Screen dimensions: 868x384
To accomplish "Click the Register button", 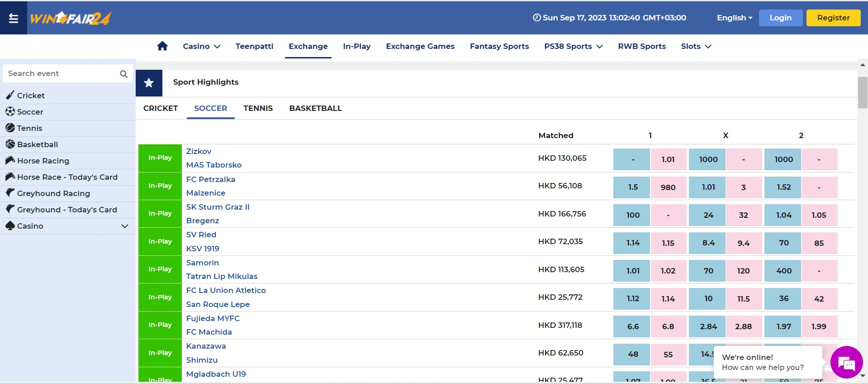I will 833,18.
